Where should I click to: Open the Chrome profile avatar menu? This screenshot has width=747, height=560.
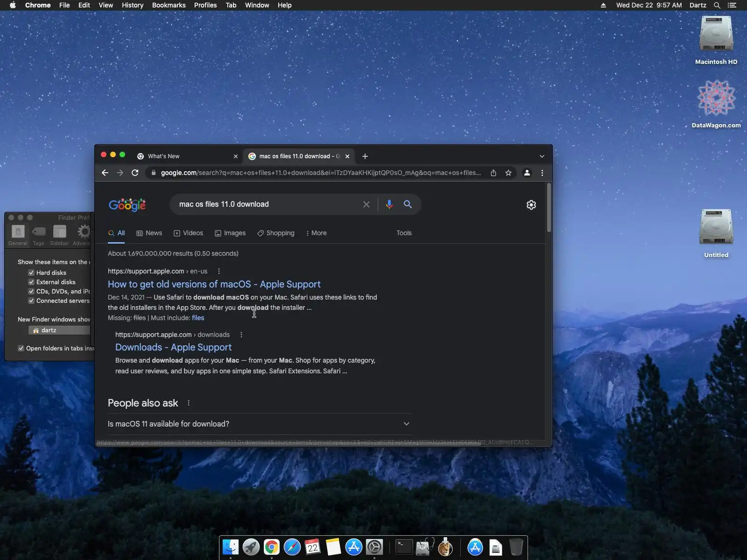point(527,173)
